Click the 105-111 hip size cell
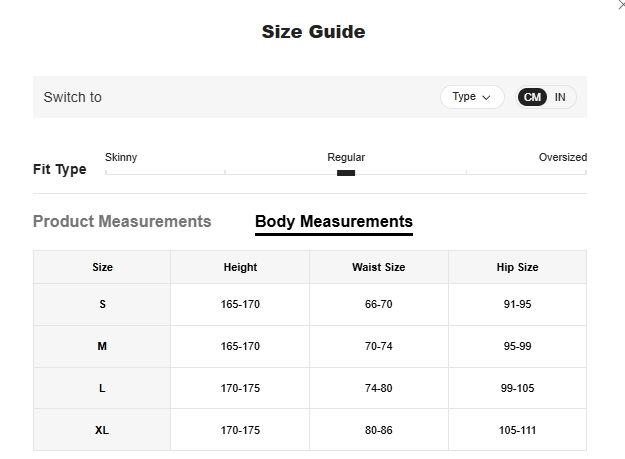 [x=517, y=430]
